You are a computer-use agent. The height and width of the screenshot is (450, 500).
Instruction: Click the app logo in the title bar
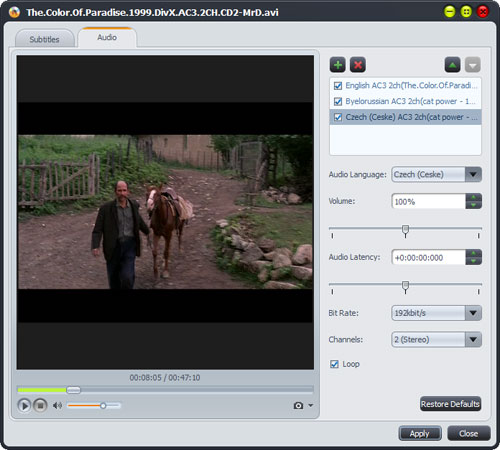tap(14, 12)
